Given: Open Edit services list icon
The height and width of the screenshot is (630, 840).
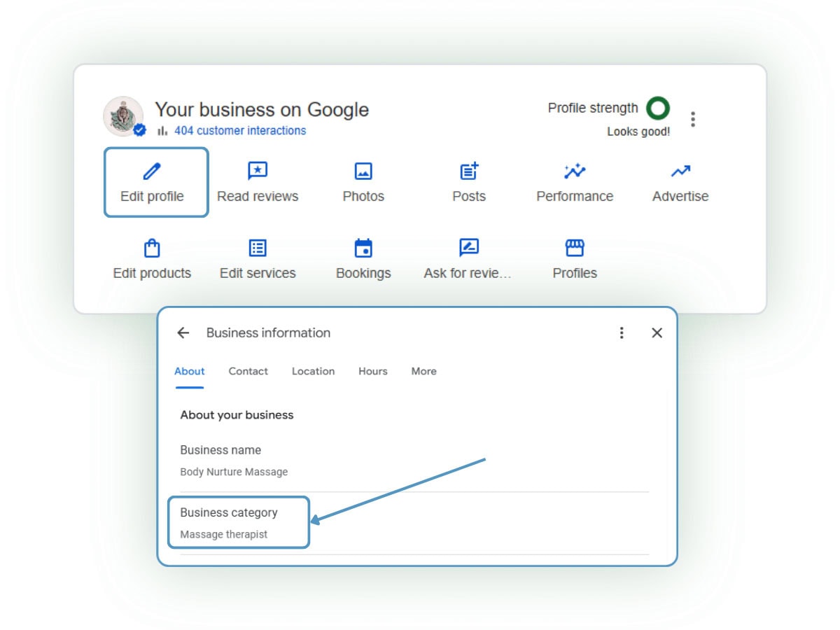Looking at the screenshot, I should [258, 248].
